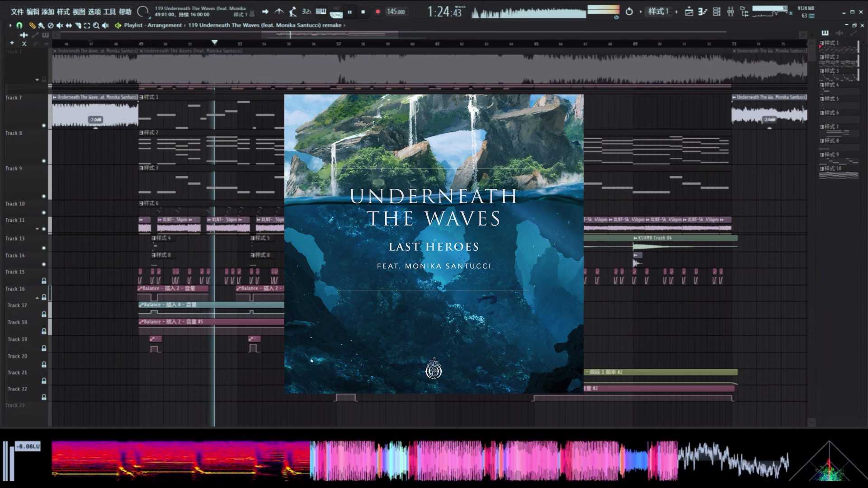The image size is (868, 488).
Task: Open the pattern selector left arrow menu
Action: click(641, 11)
